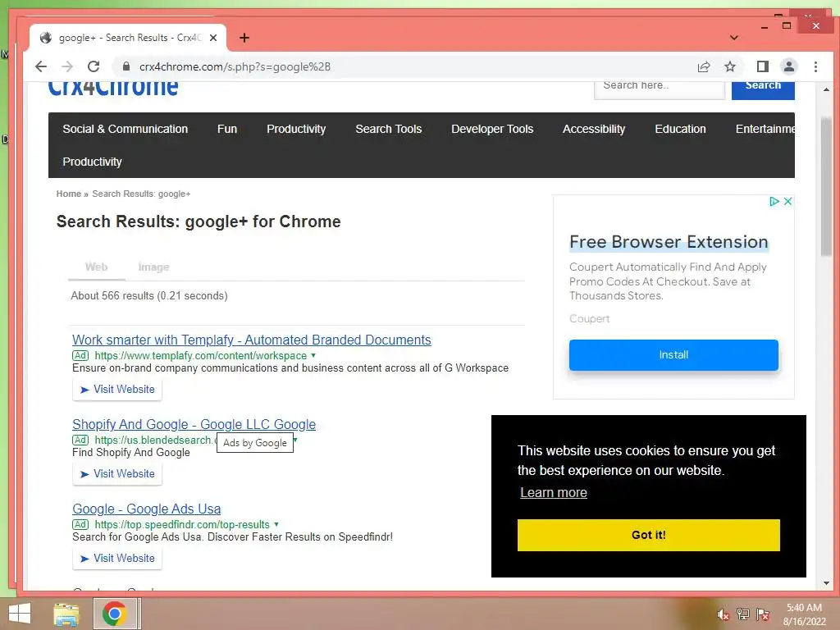Open the Social & Communication category

tap(125, 129)
